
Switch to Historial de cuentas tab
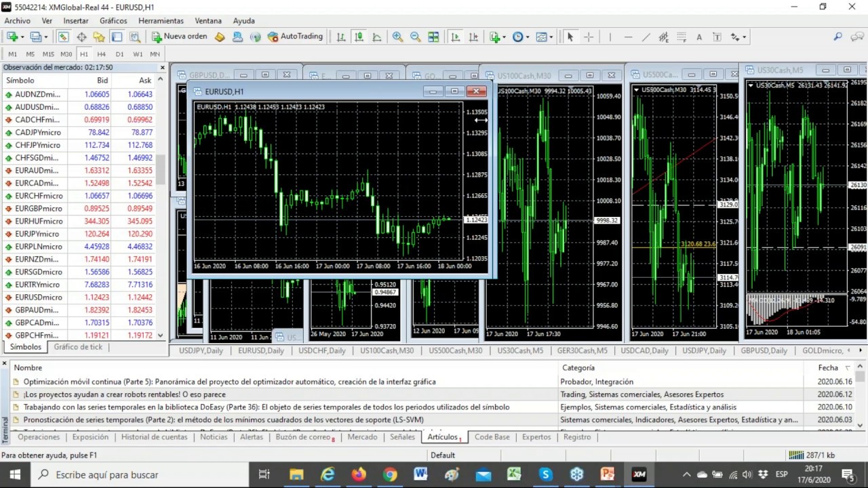pos(154,437)
